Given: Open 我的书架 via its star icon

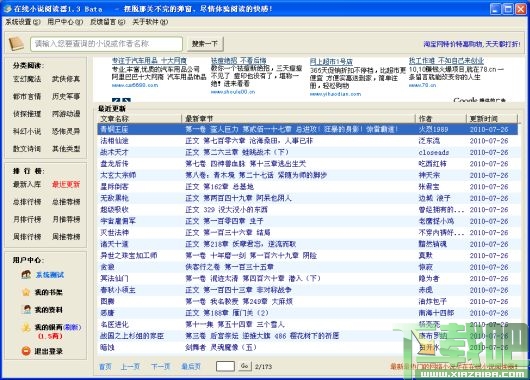Looking at the screenshot, I should [x=26, y=292].
